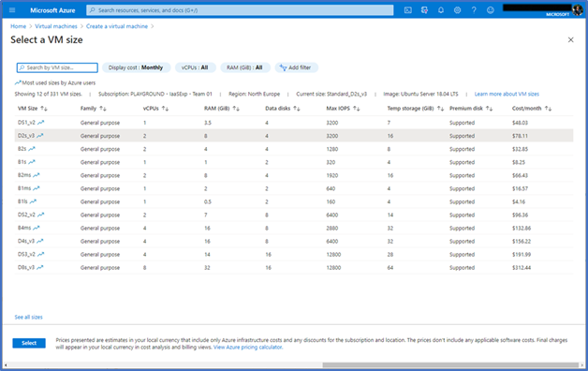Select the DS1_v2 row name

pos(26,123)
